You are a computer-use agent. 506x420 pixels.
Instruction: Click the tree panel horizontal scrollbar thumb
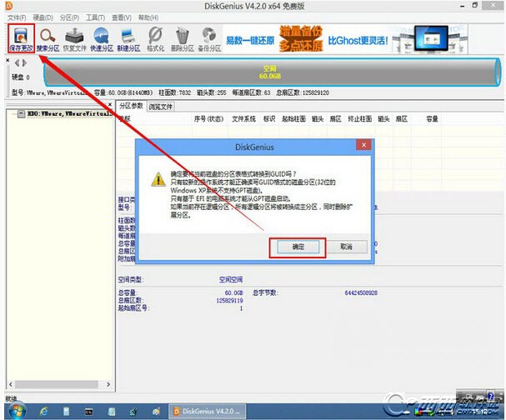pos(57,384)
